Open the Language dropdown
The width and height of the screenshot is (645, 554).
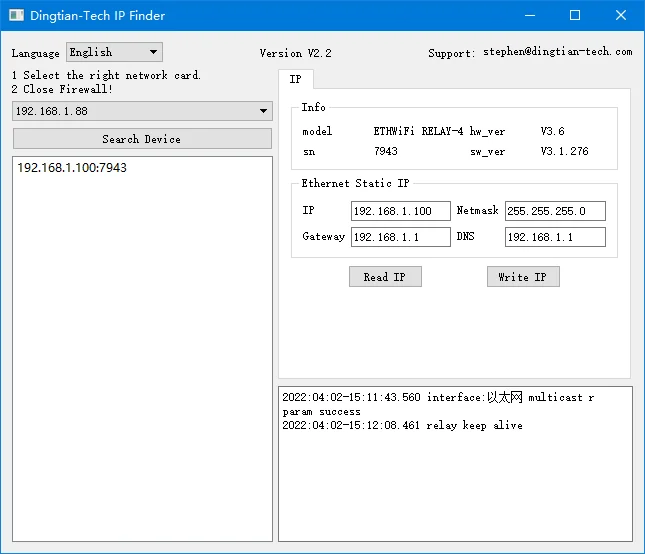point(113,52)
